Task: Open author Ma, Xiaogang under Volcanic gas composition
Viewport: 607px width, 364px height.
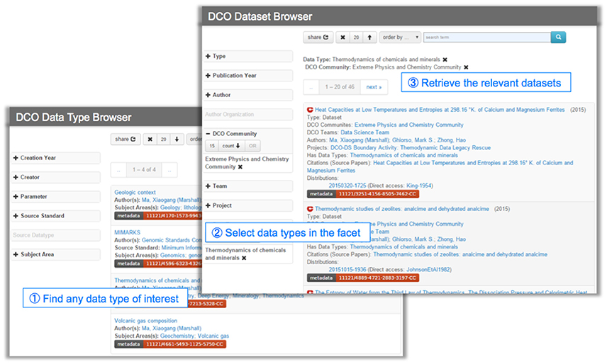Action: [172, 328]
